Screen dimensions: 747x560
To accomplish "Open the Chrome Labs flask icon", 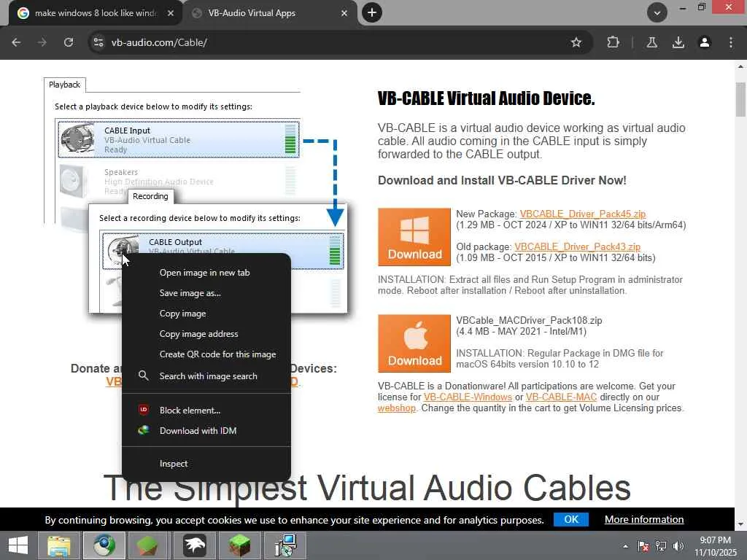I will [651, 42].
